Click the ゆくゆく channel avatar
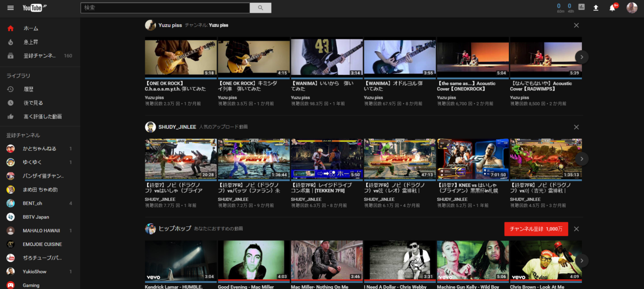 pyautogui.click(x=10, y=163)
